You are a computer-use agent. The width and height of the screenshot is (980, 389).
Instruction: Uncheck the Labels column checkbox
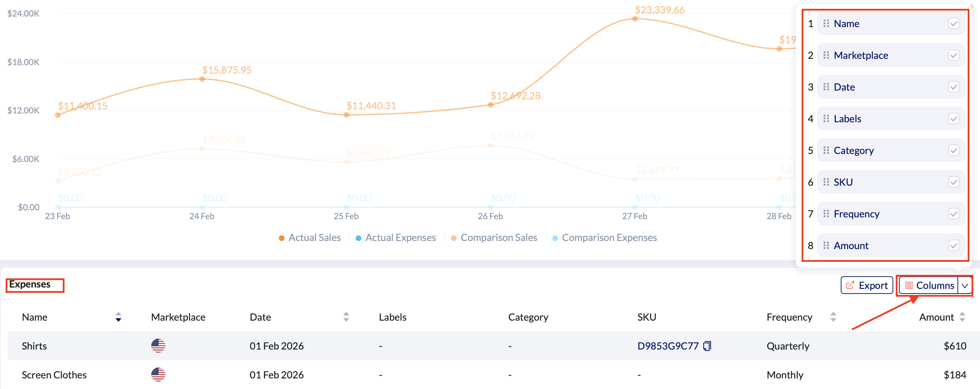[x=953, y=119]
